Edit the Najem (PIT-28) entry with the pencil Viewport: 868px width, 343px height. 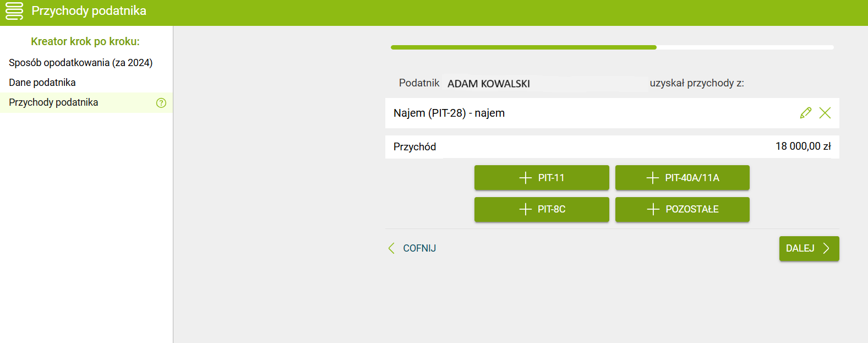click(x=805, y=113)
